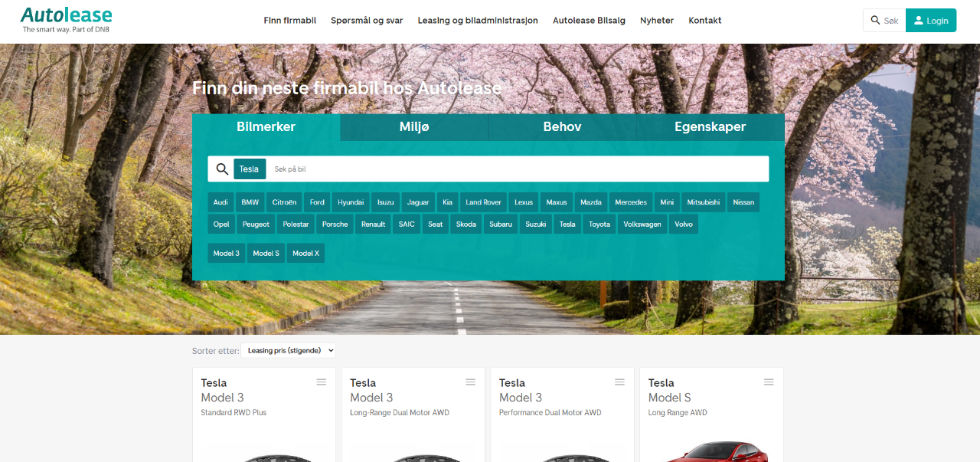Select Audi brand filter
Screen dimensions: 980x462
click(220, 202)
